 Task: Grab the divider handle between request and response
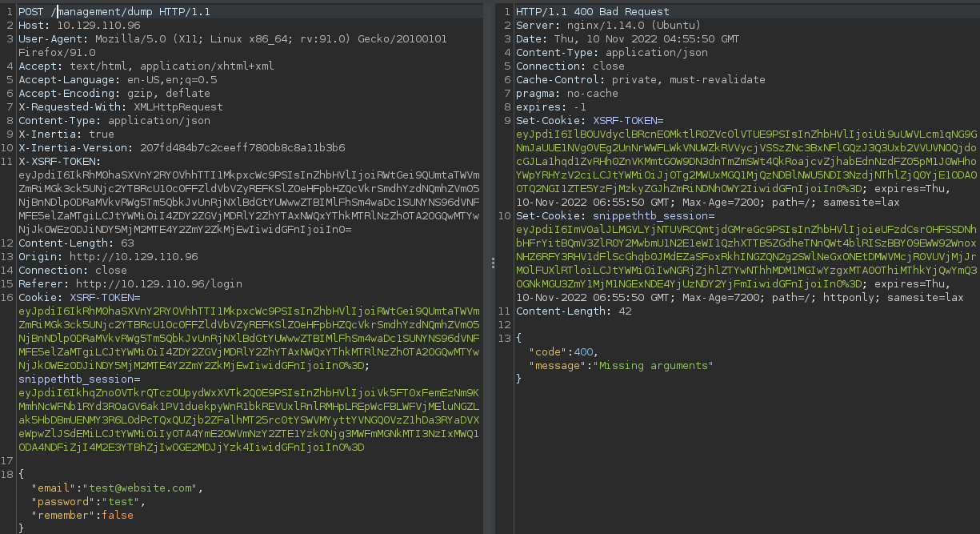[x=493, y=263]
